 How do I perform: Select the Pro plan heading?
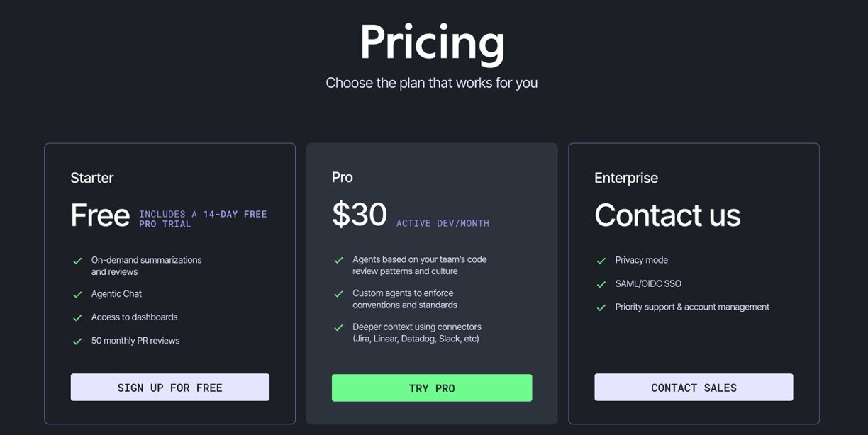[x=343, y=177]
